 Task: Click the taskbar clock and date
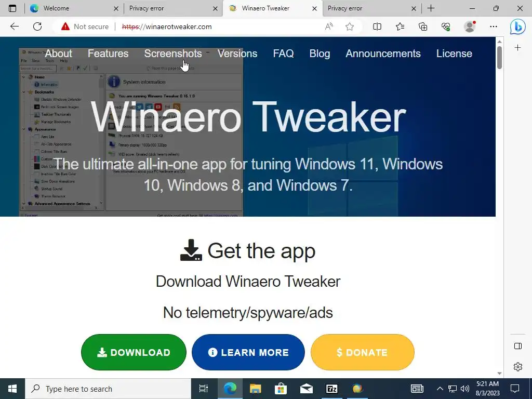pos(487,389)
